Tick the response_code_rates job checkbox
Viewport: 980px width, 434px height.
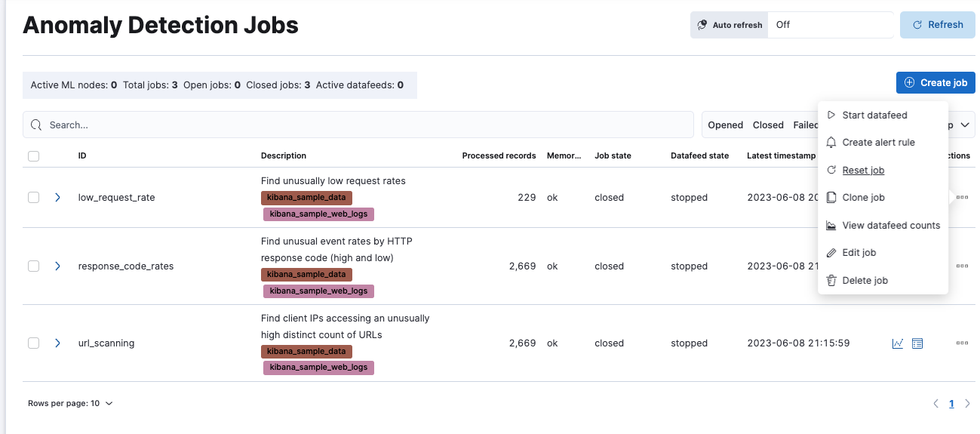33,266
